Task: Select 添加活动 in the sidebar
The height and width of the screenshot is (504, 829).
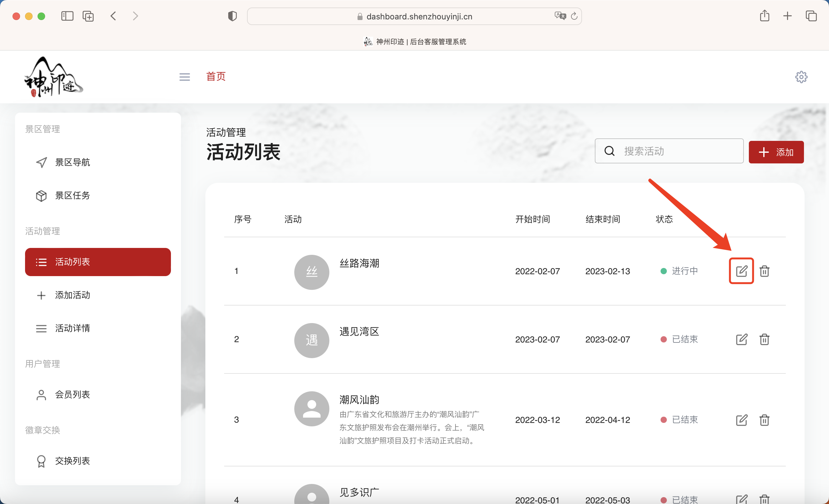Action: [x=72, y=295]
